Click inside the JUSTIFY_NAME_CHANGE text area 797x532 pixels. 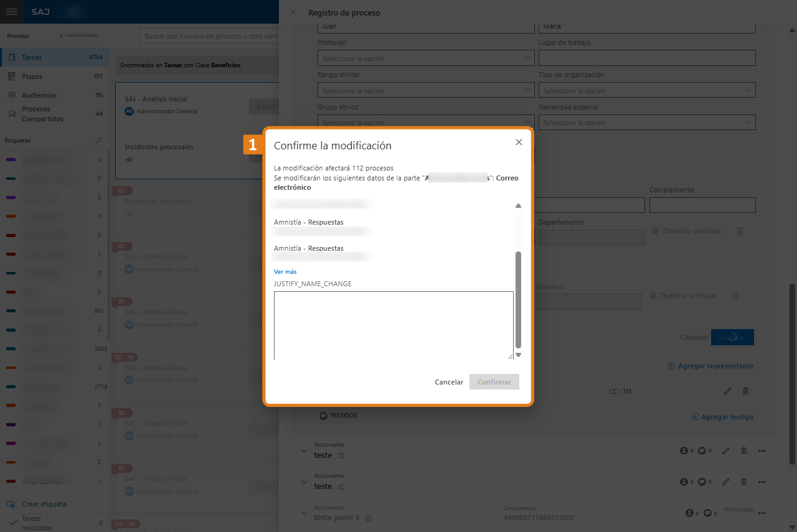[x=394, y=325]
